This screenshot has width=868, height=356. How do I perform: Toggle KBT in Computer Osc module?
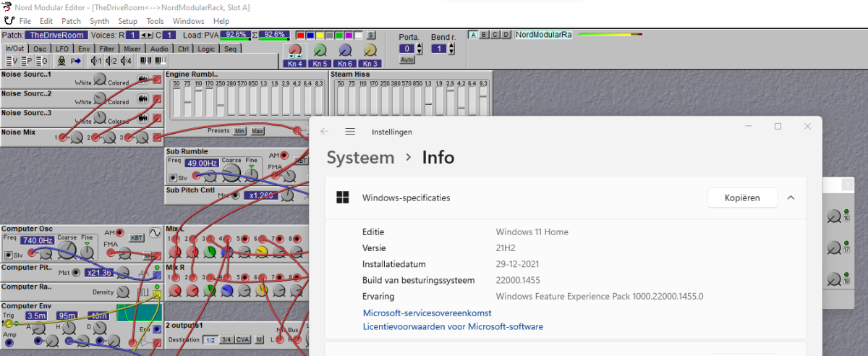pos(137,238)
